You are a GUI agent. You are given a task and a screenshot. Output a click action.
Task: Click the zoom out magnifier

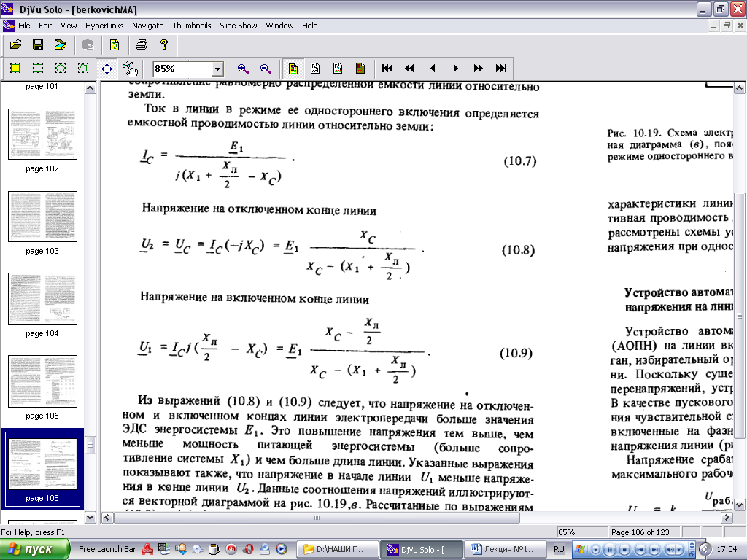pos(266,69)
